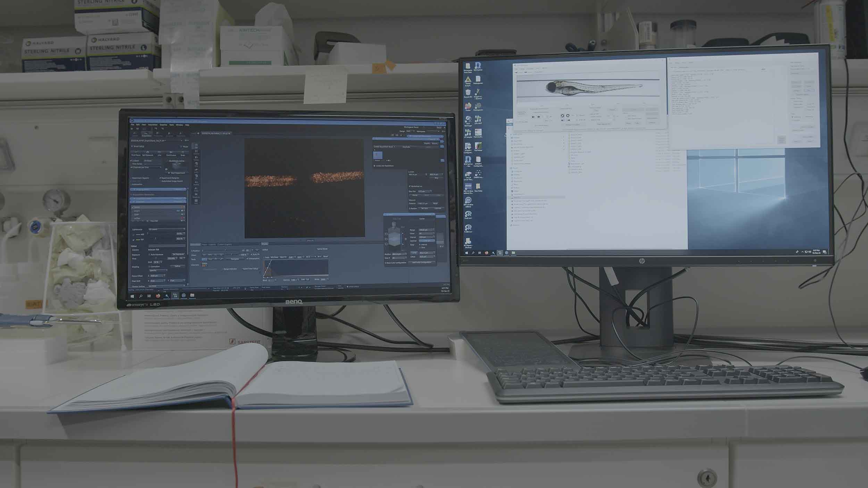Open the Graphics menu in ZEN

point(164,125)
